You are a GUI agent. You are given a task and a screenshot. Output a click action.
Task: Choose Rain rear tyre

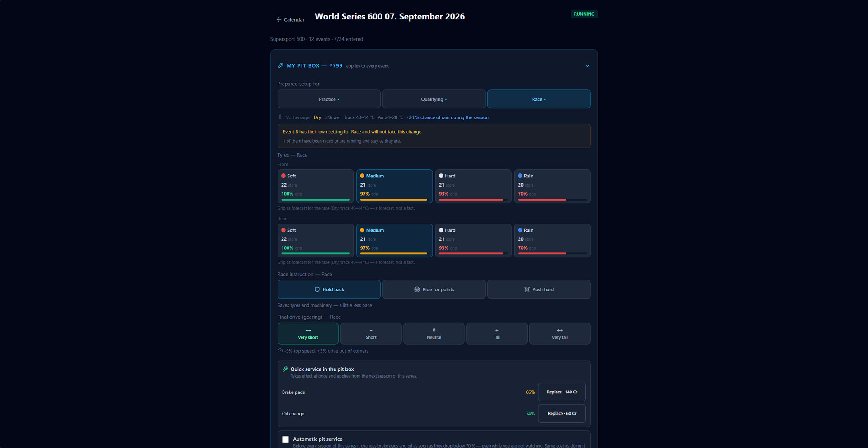coord(552,240)
